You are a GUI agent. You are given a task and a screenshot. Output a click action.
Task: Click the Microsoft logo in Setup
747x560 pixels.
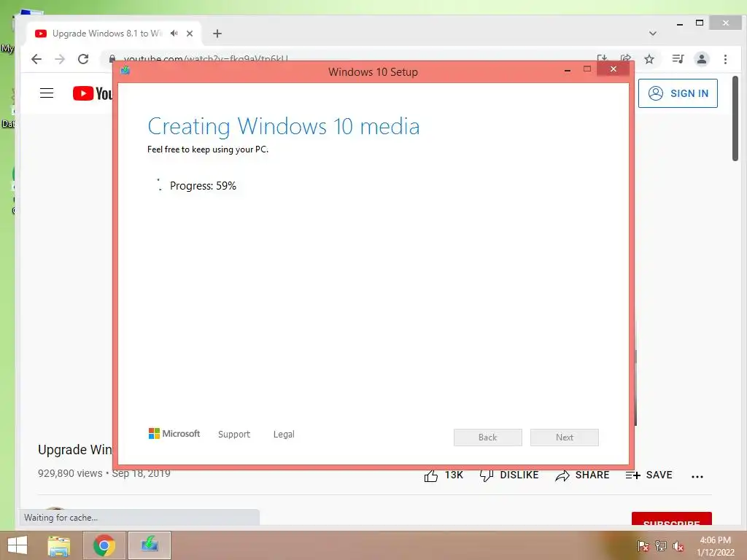174,433
